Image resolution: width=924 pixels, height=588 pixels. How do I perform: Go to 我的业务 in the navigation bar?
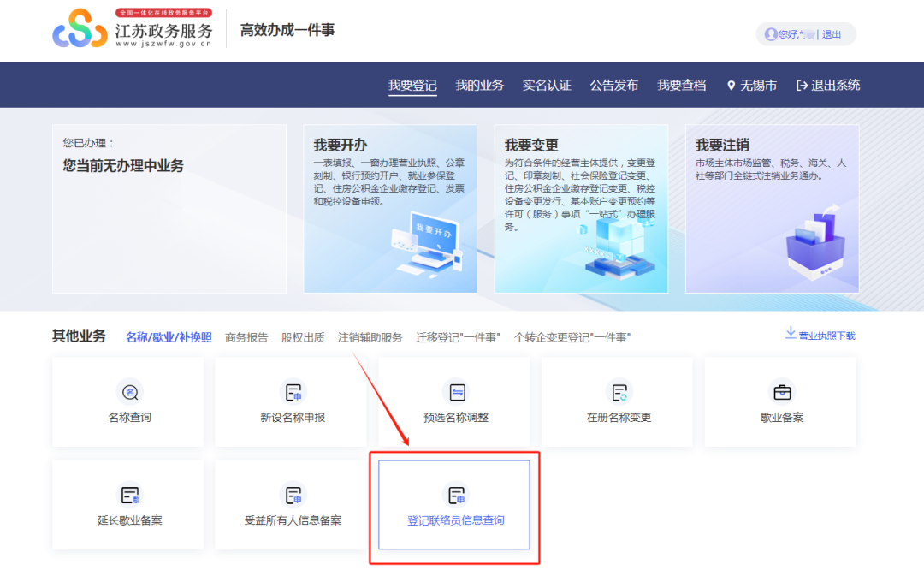[x=480, y=86]
